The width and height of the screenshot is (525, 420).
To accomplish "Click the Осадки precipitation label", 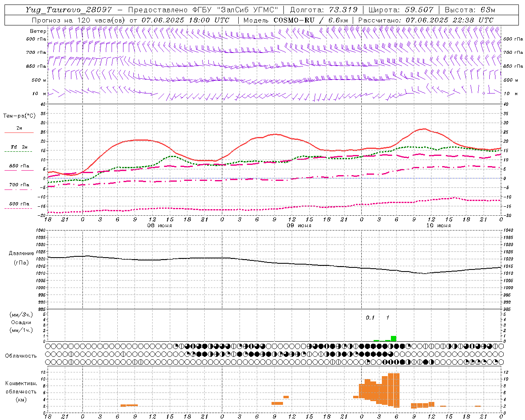I will pos(21,322).
